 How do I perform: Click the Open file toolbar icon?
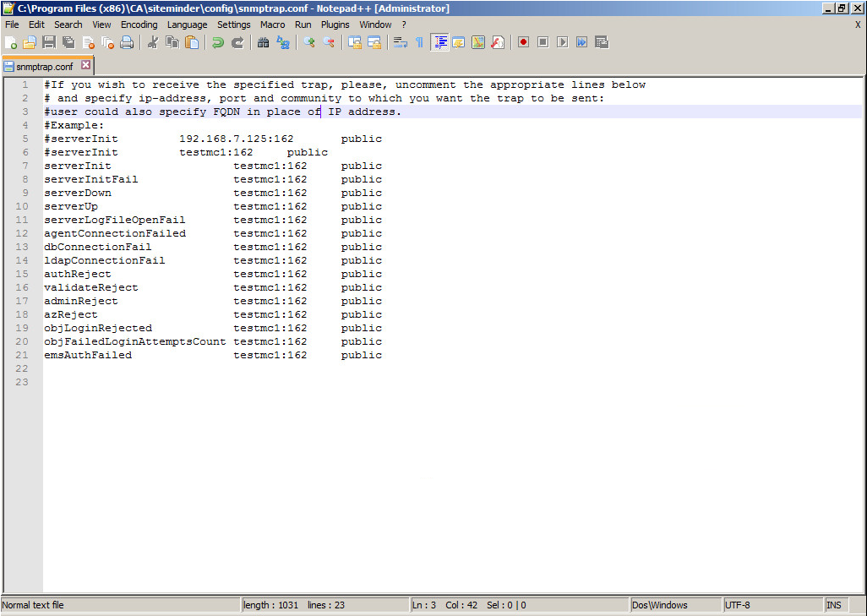click(x=30, y=42)
